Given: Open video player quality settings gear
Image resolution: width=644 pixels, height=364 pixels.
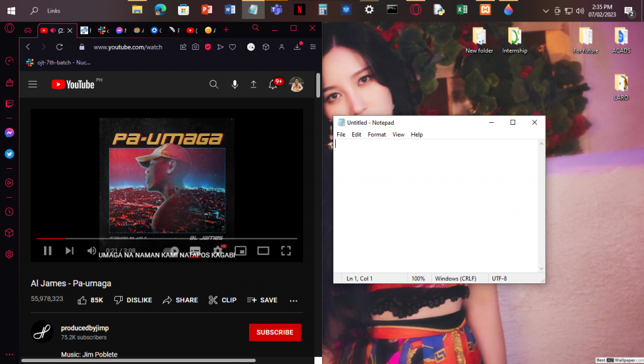Looking at the screenshot, I should click(x=218, y=251).
